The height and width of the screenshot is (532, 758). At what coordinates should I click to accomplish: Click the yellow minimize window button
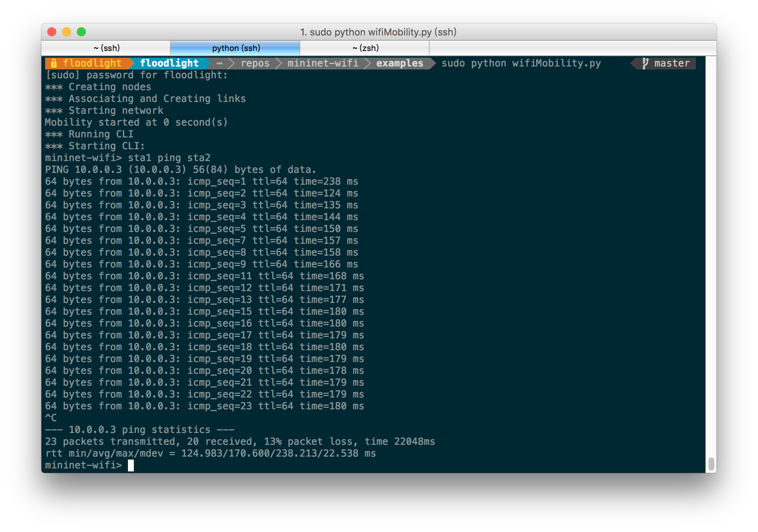[x=67, y=32]
